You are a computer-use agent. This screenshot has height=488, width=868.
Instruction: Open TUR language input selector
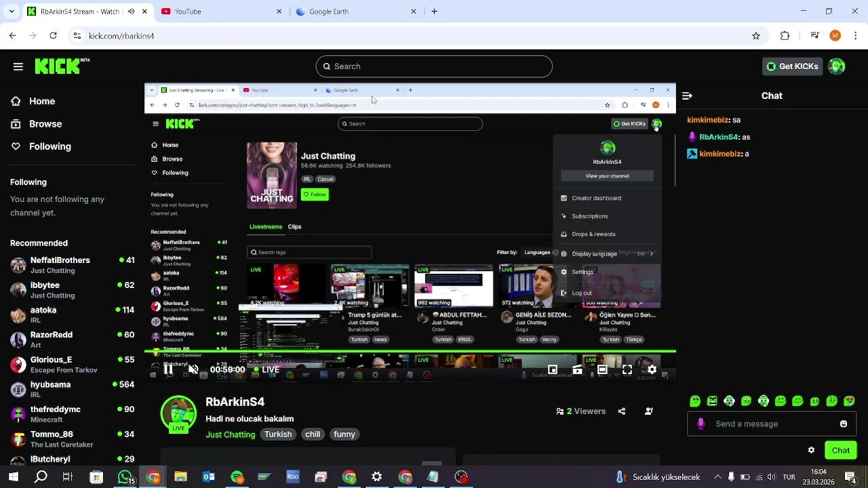pos(789,477)
